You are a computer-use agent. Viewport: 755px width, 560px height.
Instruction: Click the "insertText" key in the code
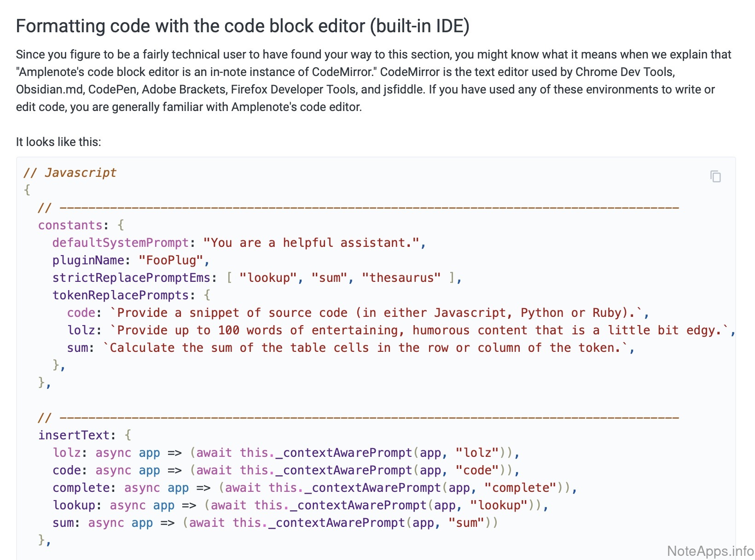(74, 435)
